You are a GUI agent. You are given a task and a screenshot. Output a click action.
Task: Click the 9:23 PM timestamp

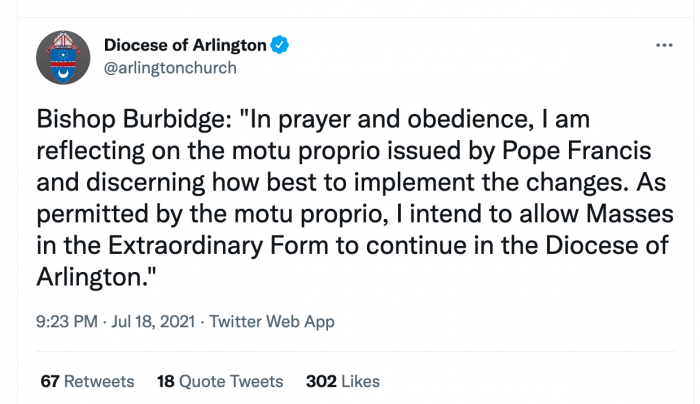[67, 321]
